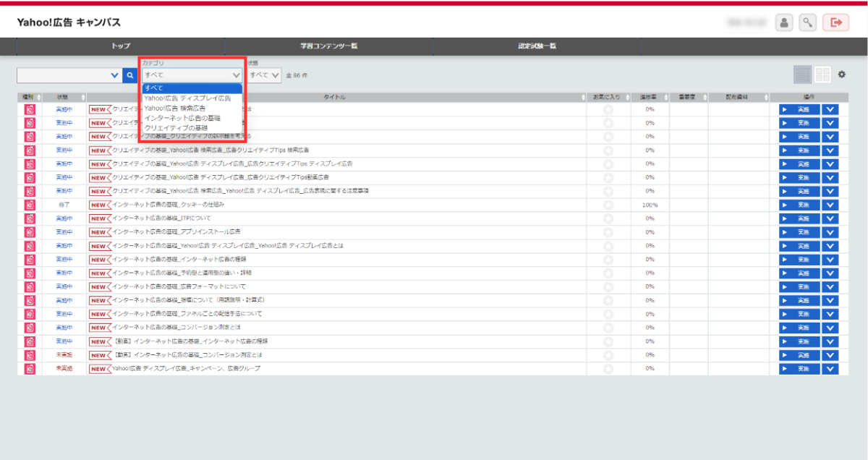Click content type icon for アプリインストール広告 row
Screen dimensions: 868x460
click(30, 232)
